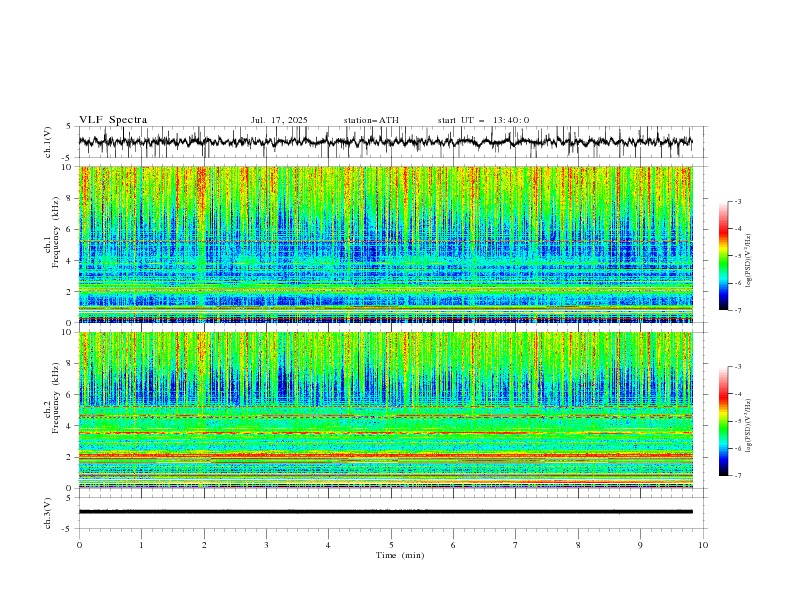
Task: Click the ch.1(V) axis "-5" tick
Action: tap(67, 158)
